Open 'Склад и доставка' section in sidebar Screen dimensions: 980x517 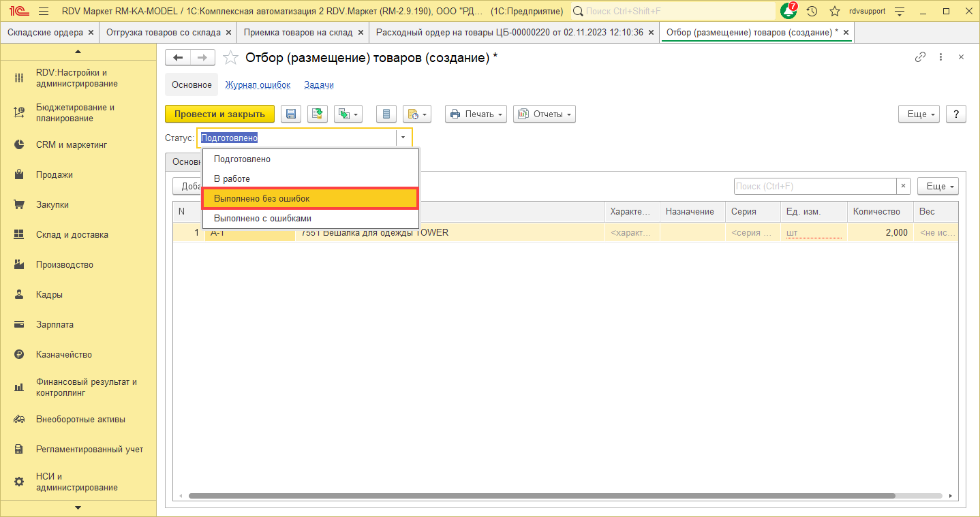click(x=72, y=235)
